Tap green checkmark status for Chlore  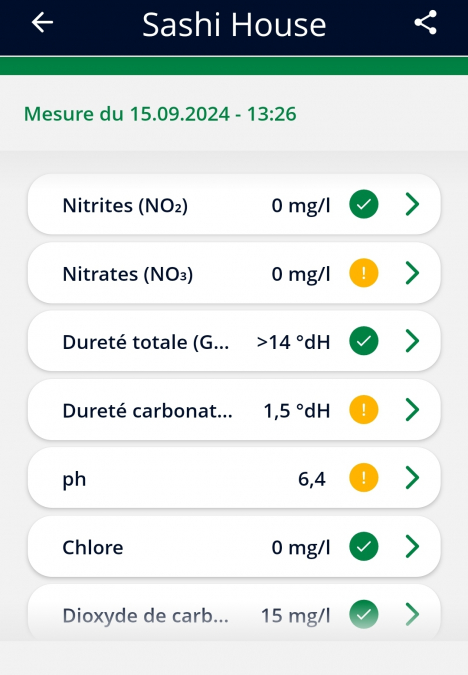(364, 546)
